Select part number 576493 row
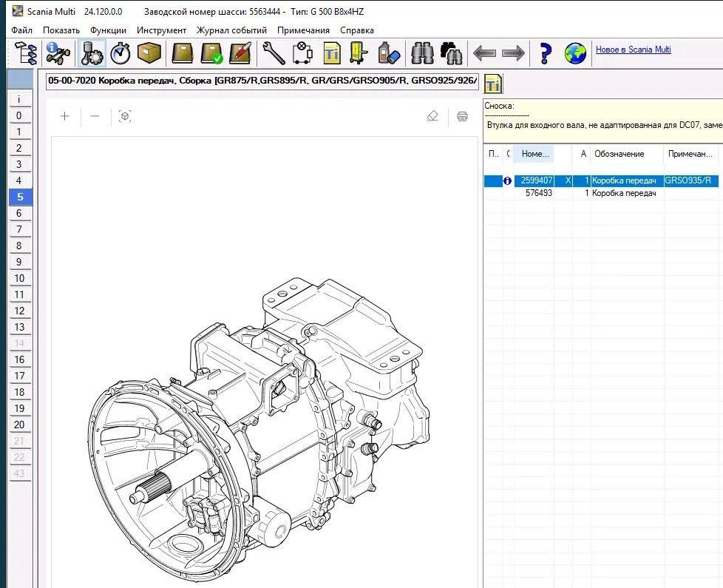This screenshot has width=723, height=588. tap(601, 193)
